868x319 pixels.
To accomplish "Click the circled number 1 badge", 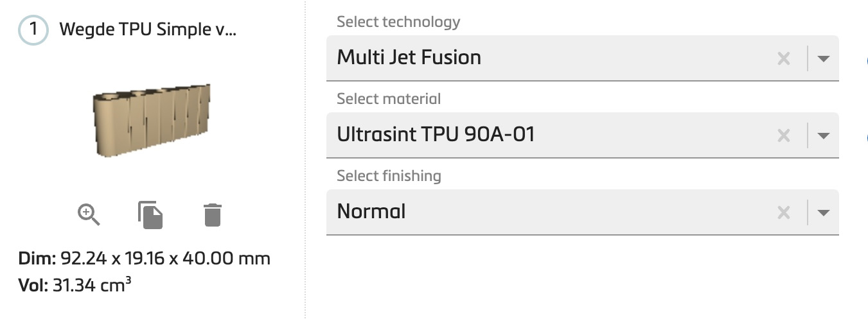I will 33,30.
